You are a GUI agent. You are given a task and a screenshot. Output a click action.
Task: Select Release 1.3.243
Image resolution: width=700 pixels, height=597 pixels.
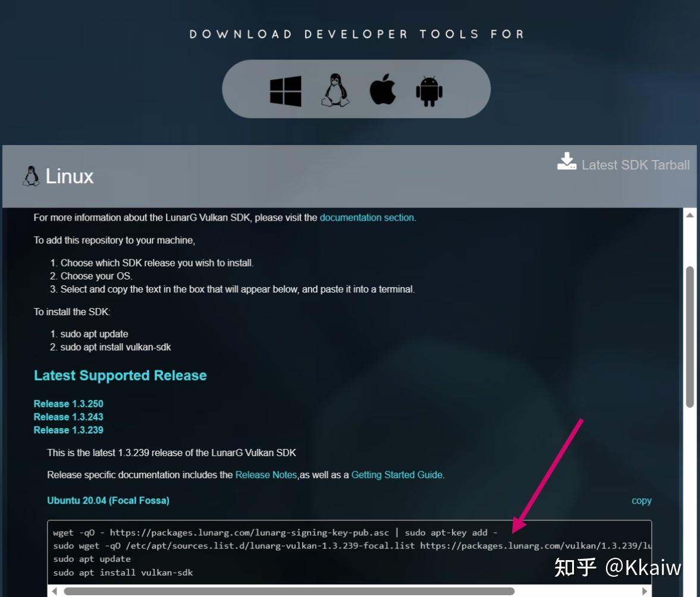(68, 417)
